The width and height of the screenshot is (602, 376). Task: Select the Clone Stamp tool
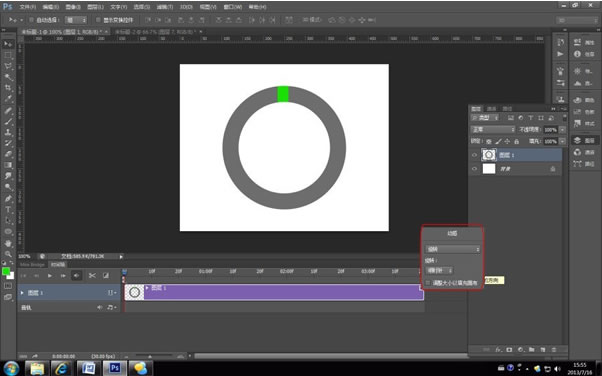click(8, 132)
